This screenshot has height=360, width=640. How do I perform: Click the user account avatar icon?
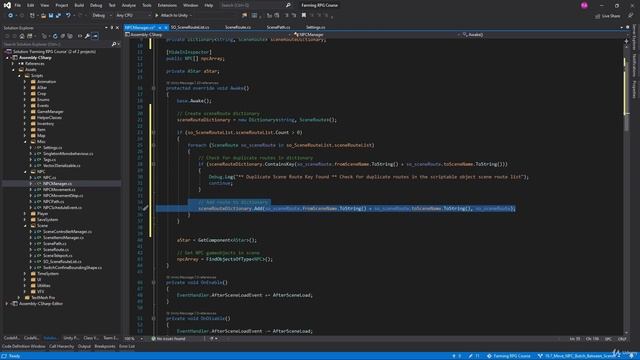(x=584, y=5)
